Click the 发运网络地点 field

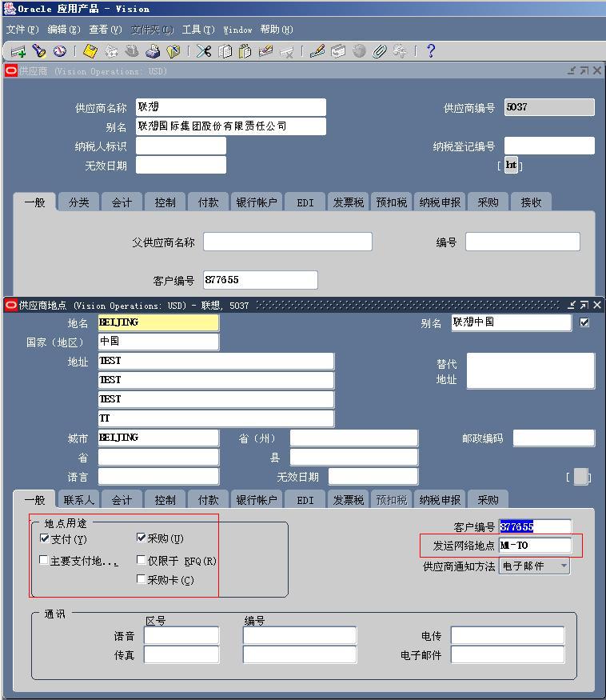(535, 545)
